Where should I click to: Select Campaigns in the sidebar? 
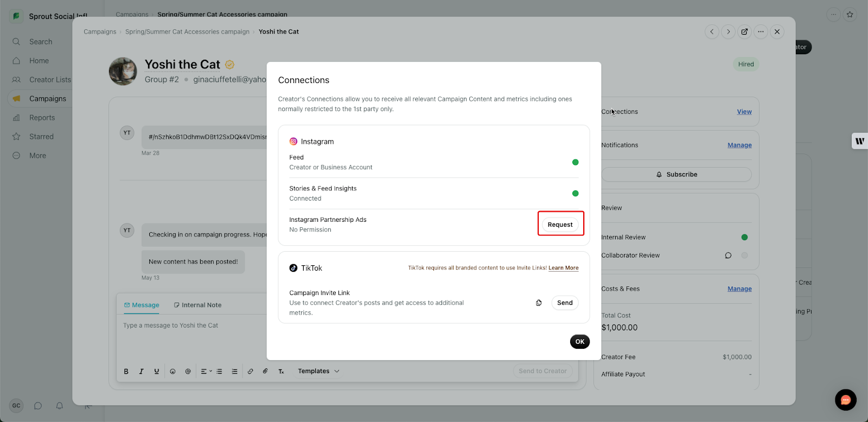(48, 99)
